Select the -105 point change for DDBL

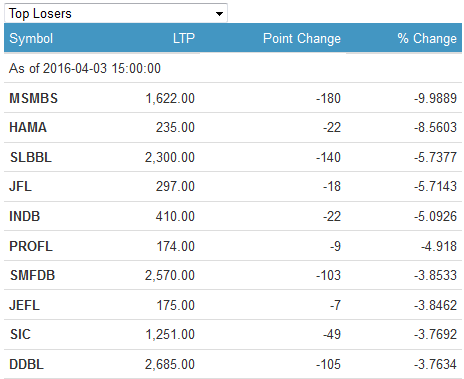point(328,364)
